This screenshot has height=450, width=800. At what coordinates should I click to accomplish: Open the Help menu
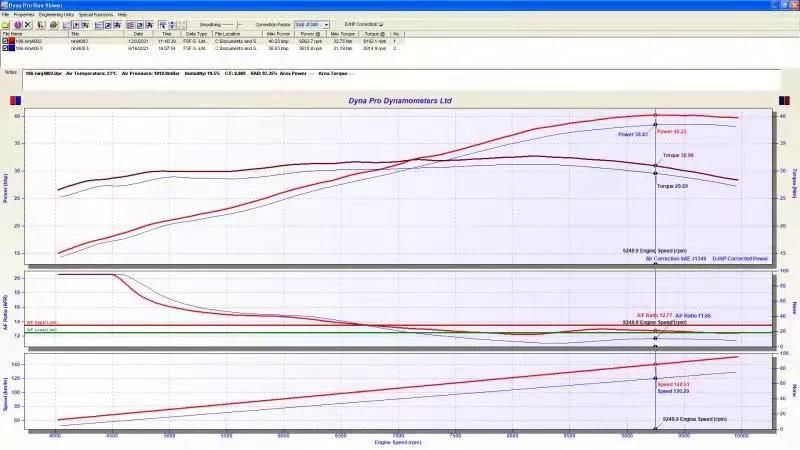(x=122, y=15)
